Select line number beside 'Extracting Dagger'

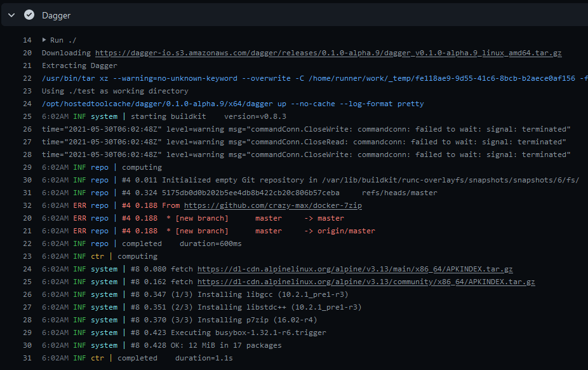click(x=27, y=65)
